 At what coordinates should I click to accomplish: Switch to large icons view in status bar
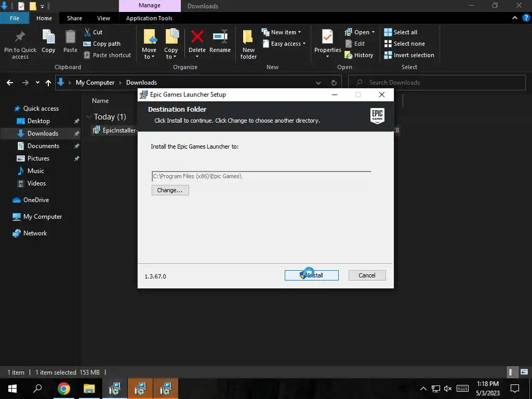point(524,372)
